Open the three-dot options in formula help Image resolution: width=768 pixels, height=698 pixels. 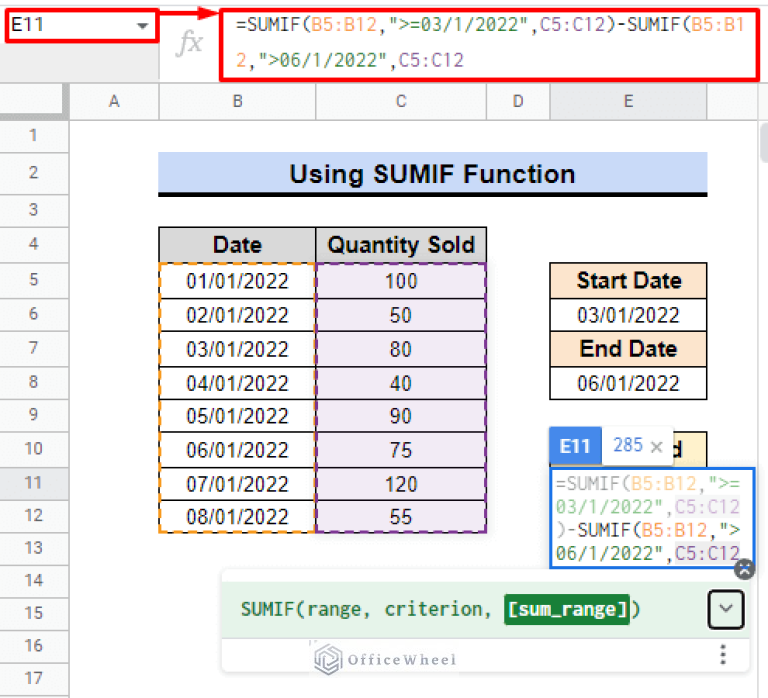tap(721, 655)
